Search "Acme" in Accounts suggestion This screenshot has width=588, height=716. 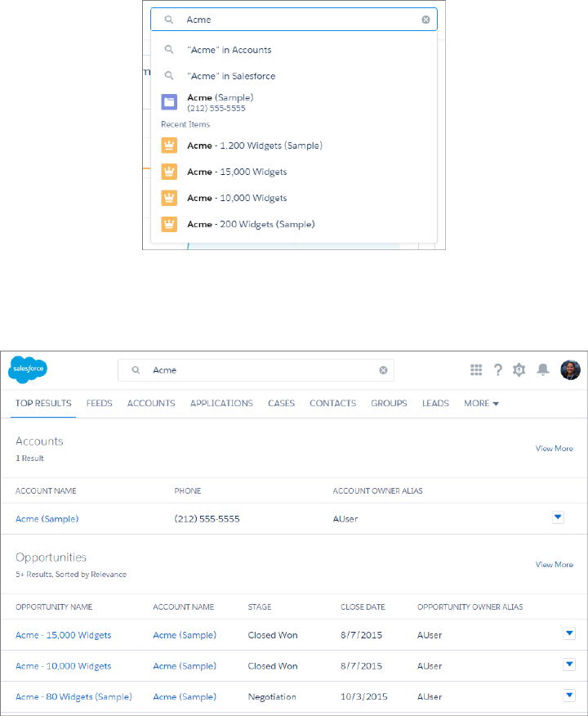point(294,50)
